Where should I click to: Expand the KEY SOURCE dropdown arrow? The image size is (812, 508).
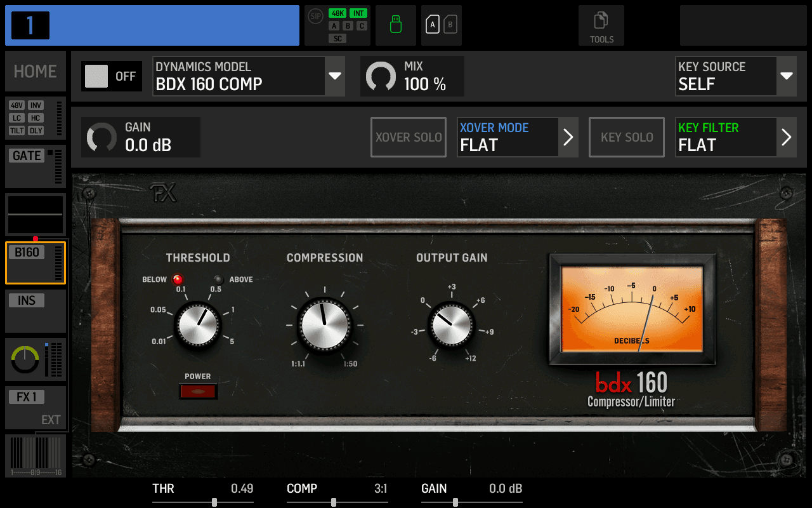[787, 76]
